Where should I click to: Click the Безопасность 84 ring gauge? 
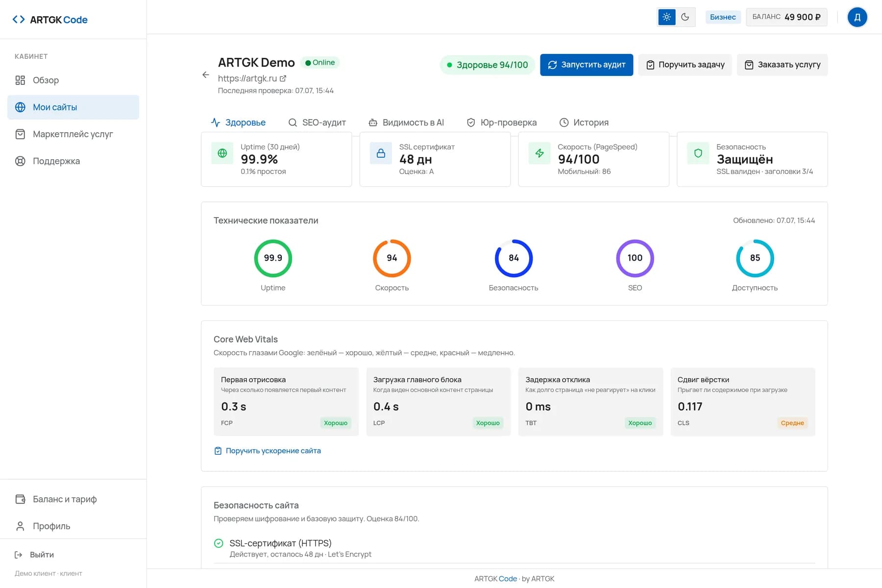point(514,258)
